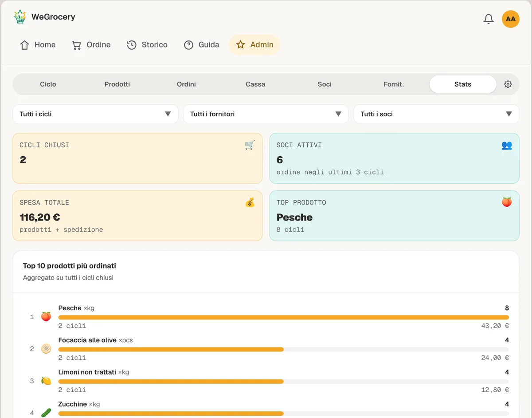Click the Pesche orange progress bar
The image size is (532, 418).
[x=284, y=317]
